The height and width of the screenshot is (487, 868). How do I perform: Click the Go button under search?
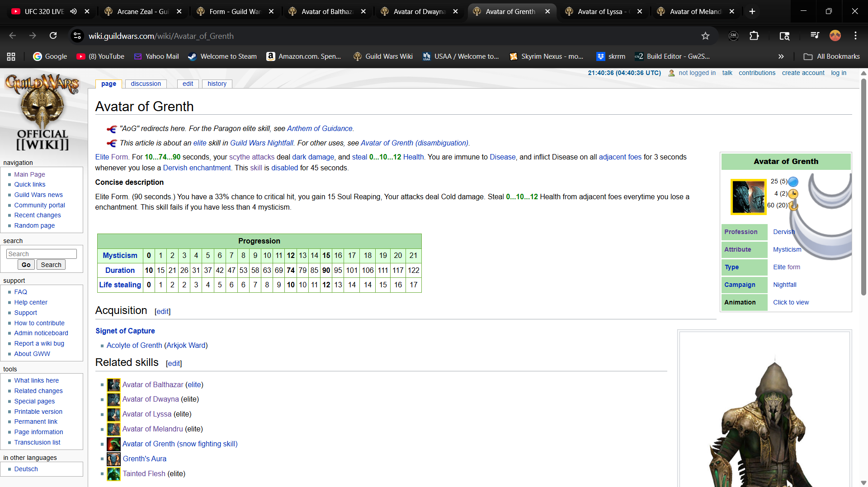pos(26,265)
